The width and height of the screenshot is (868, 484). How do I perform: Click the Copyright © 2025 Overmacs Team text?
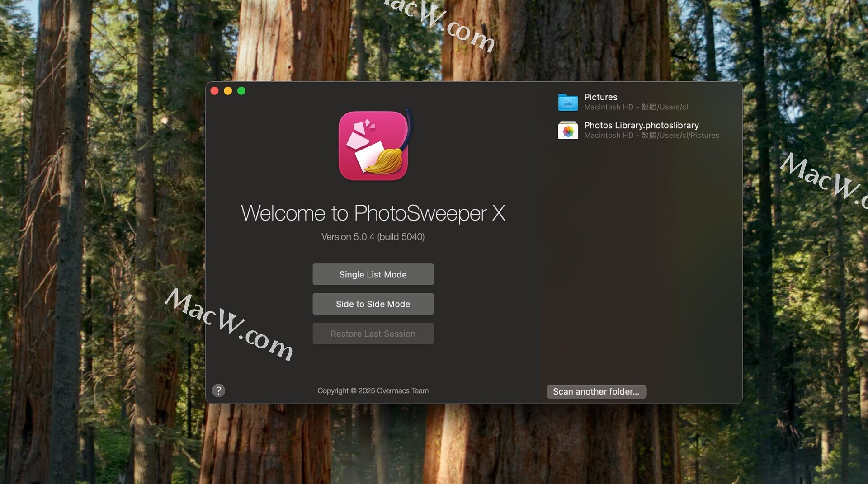(x=373, y=391)
